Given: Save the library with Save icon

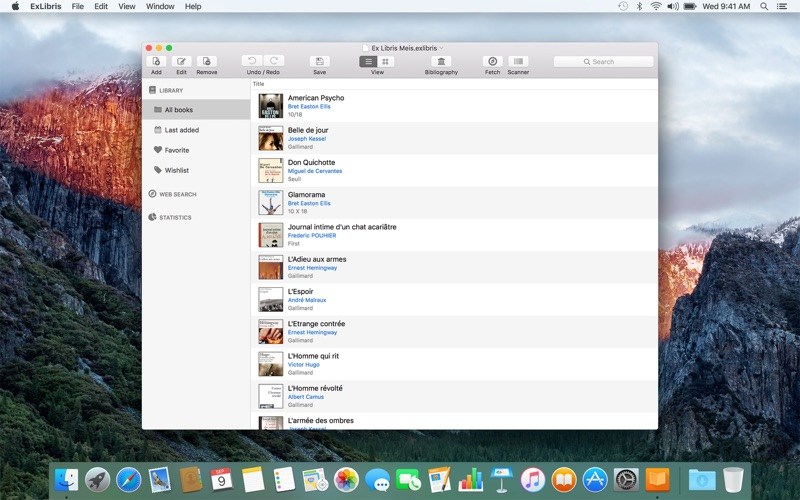Looking at the screenshot, I should click(319, 61).
